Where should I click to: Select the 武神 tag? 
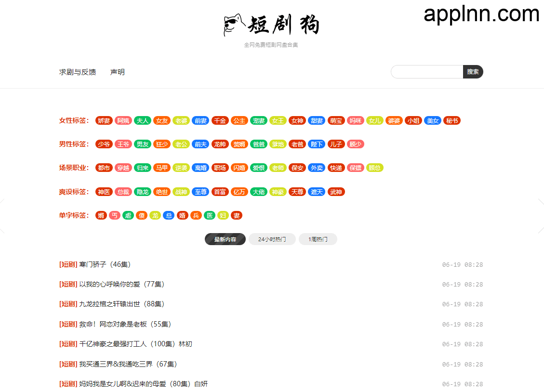(336, 192)
